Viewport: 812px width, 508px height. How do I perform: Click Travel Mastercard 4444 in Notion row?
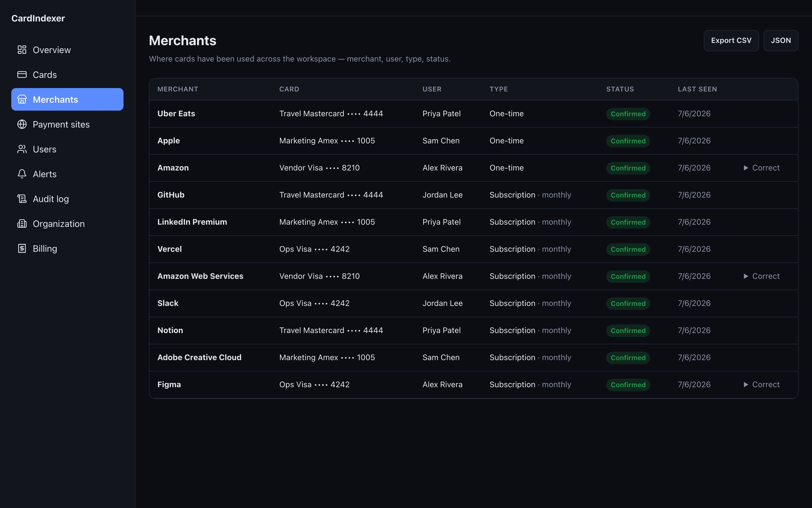[x=331, y=330]
